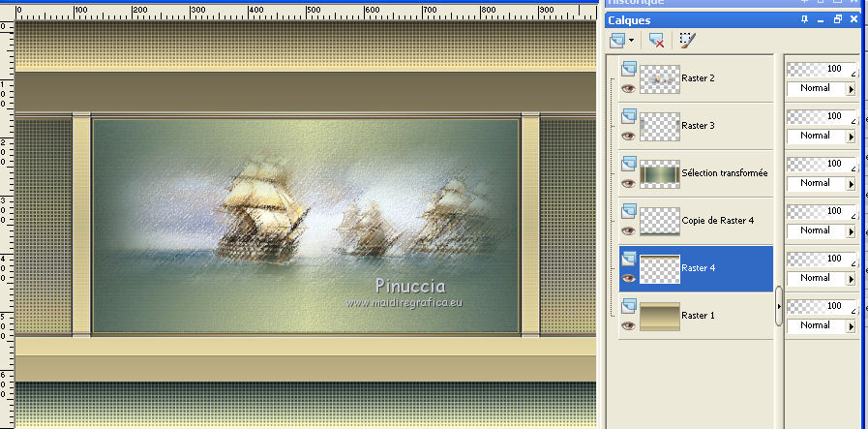The width and height of the screenshot is (868, 429).
Task: Click the New Raster Layer icon in Calques toolbar
Action: tap(617, 41)
